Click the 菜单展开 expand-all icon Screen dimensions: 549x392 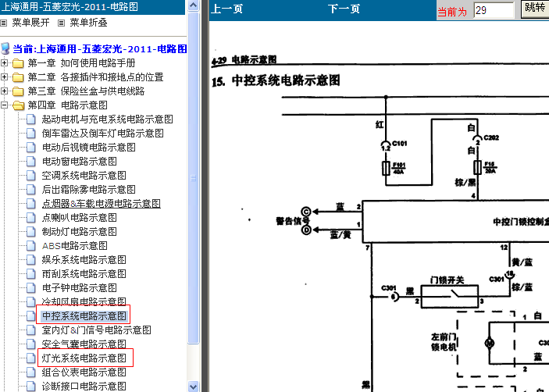3,23
